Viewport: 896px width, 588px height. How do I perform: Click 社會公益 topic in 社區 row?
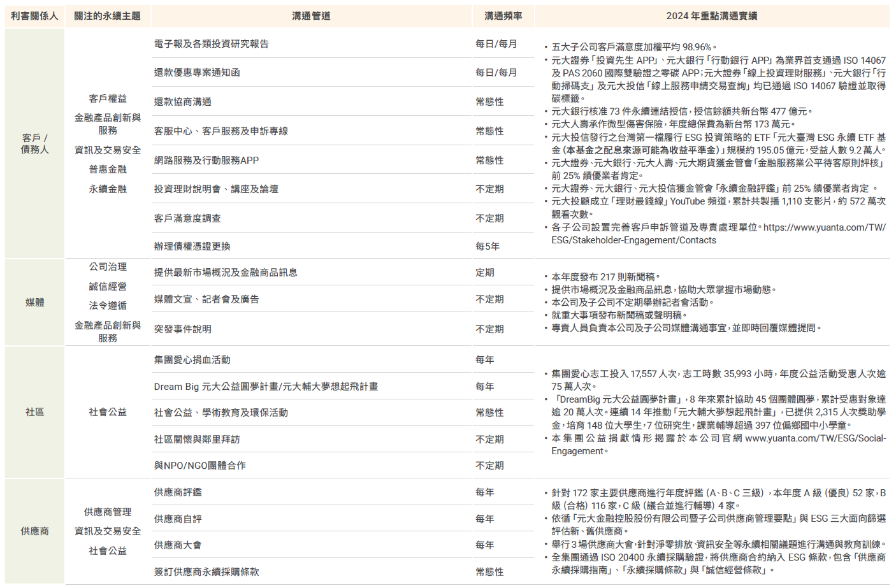[x=108, y=412]
